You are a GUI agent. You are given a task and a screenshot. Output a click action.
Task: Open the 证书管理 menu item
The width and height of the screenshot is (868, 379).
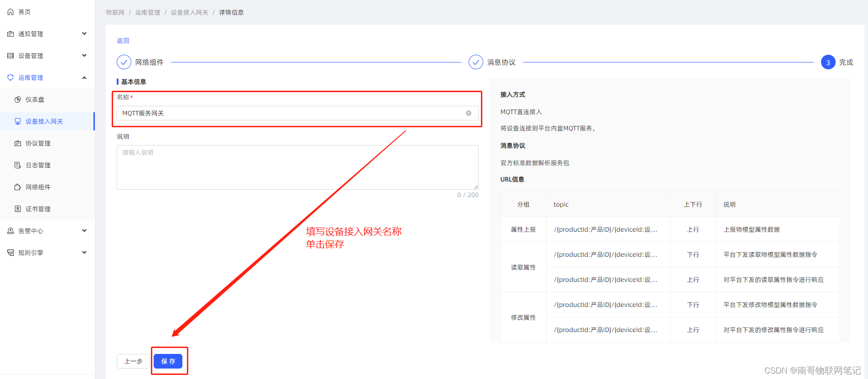click(x=47, y=209)
